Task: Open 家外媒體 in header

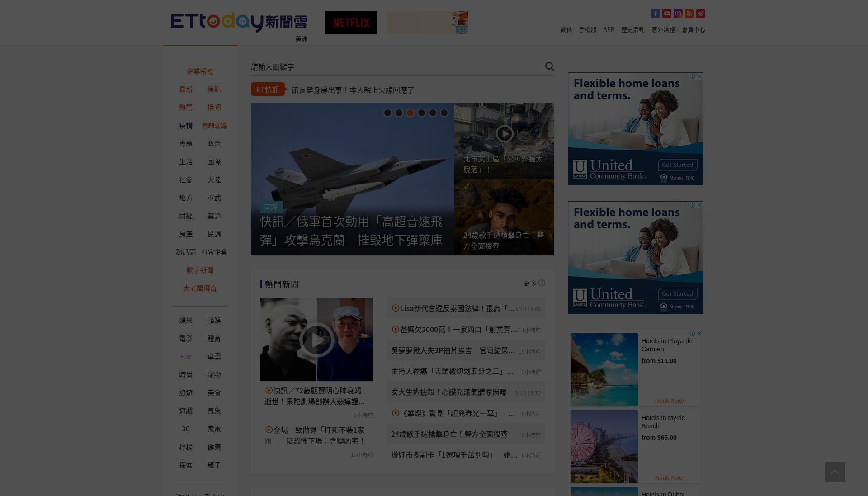Action: 663,29
